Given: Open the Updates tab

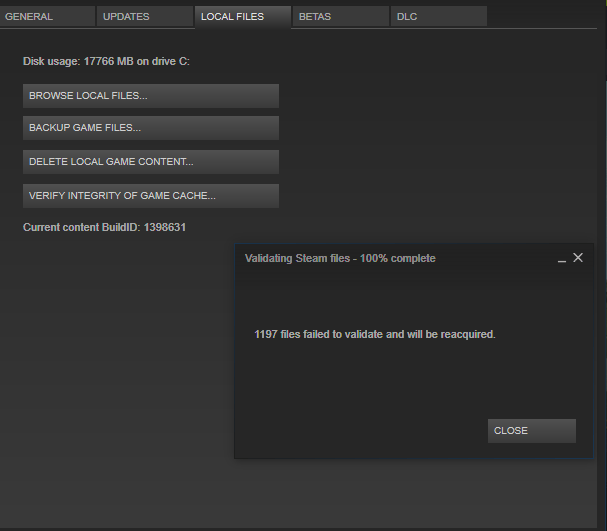Looking at the screenshot, I should pyautogui.click(x=145, y=16).
